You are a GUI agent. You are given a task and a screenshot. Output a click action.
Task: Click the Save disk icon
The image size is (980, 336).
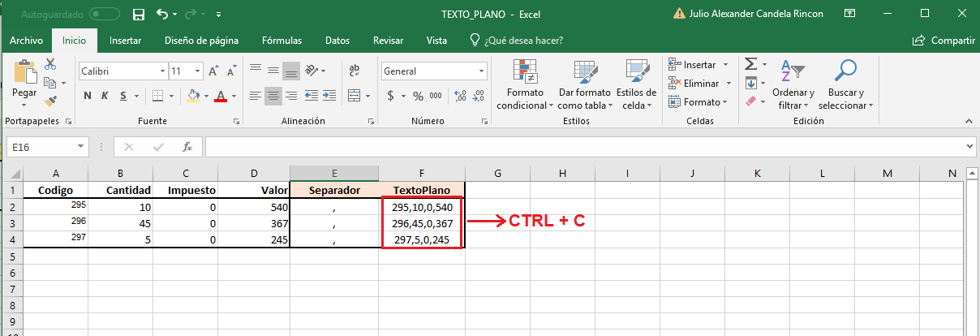click(139, 15)
